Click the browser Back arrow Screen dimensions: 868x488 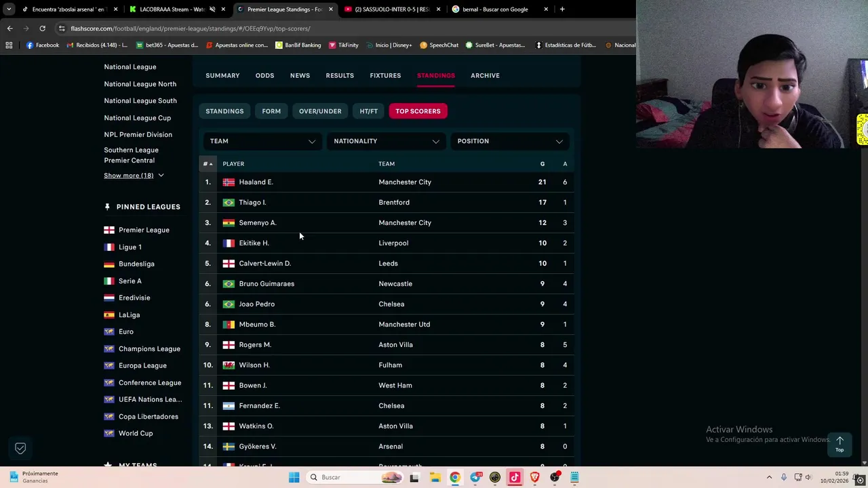9,28
